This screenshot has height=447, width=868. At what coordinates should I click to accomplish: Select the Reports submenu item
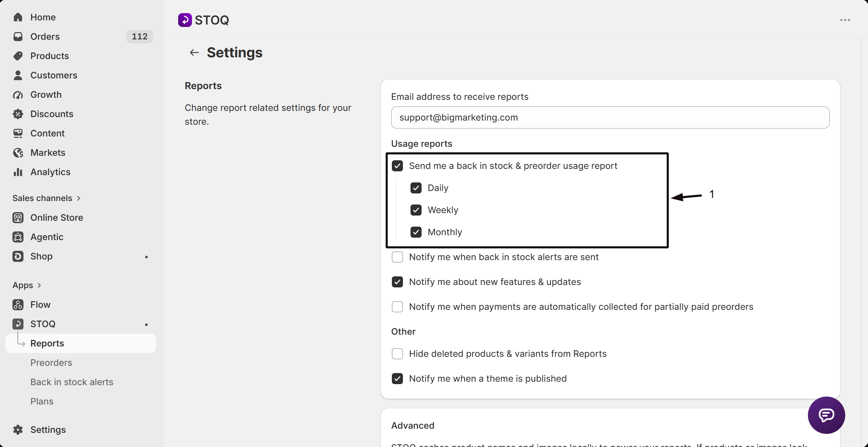[x=81, y=343]
